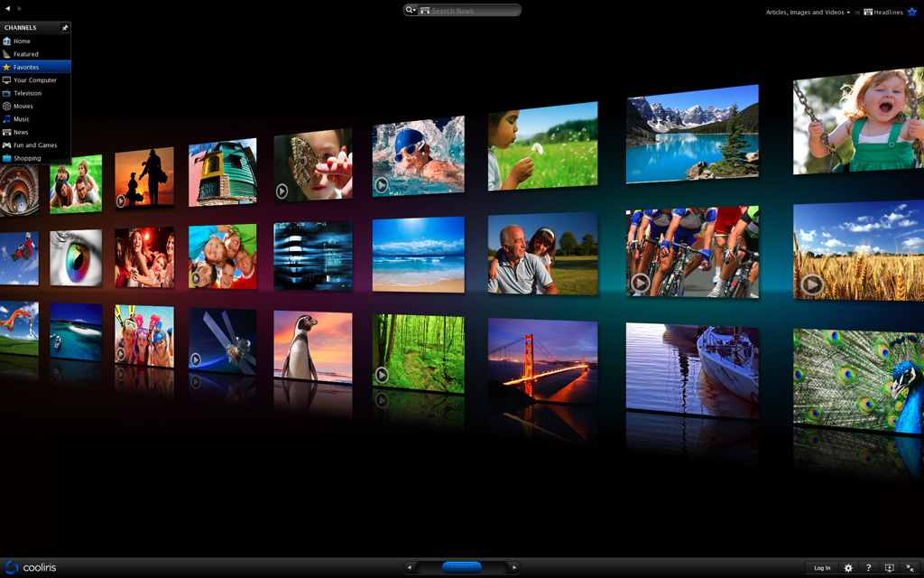Image resolution: width=924 pixels, height=578 pixels.
Task: Select the Favorites channel
Action: [35, 67]
